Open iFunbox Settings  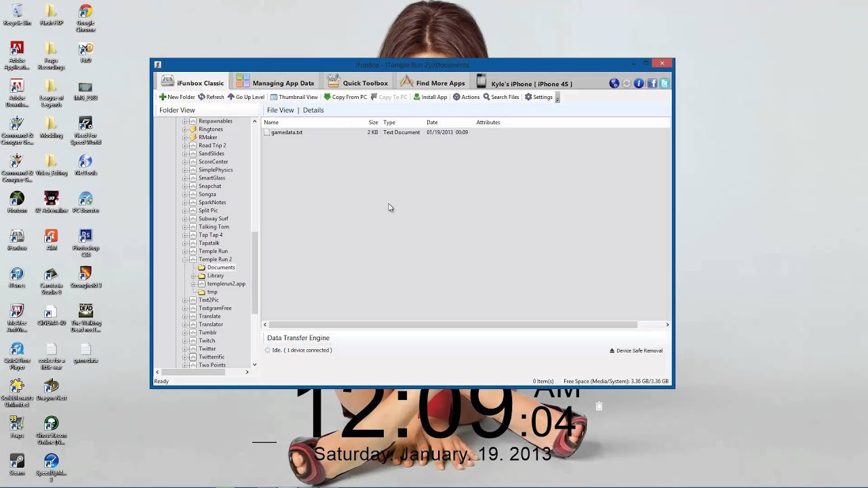coord(538,97)
